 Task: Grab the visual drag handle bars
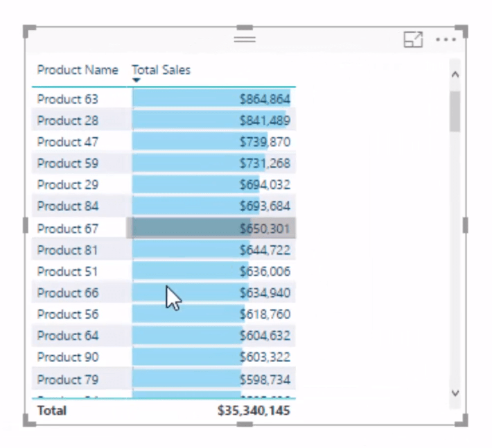pos(245,39)
